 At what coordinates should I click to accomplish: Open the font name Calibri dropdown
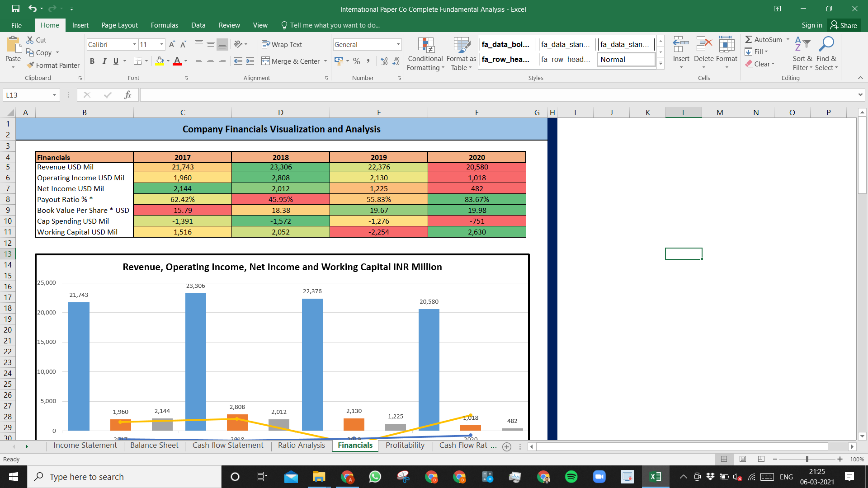tap(135, 44)
